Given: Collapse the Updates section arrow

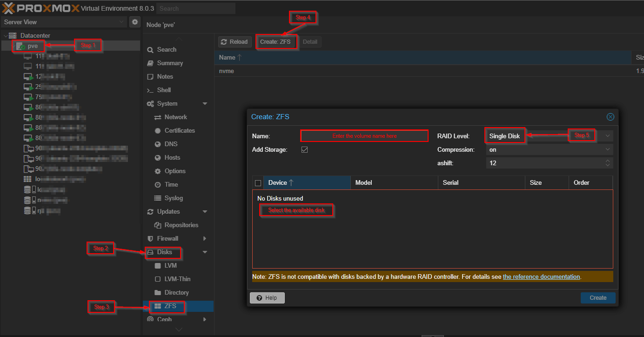Looking at the screenshot, I should tap(205, 211).
